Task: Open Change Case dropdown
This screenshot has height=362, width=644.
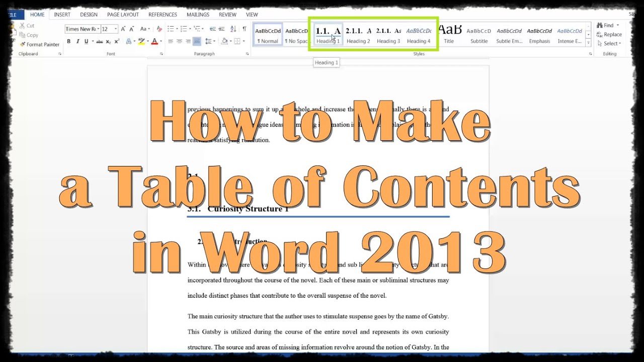Action: (x=145, y=29)
